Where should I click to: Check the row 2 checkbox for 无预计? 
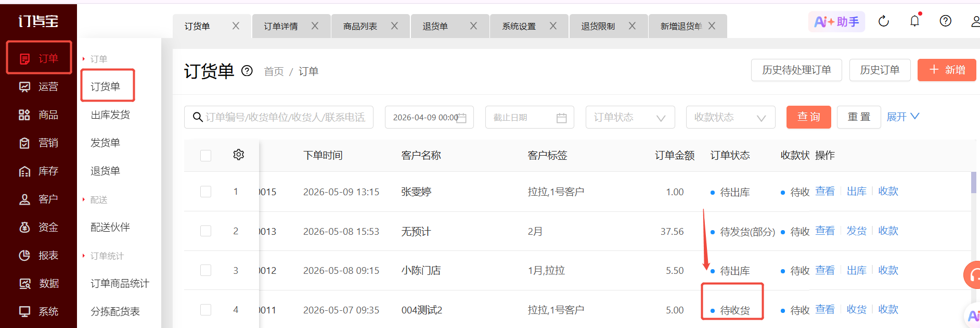tap(206, 231)
